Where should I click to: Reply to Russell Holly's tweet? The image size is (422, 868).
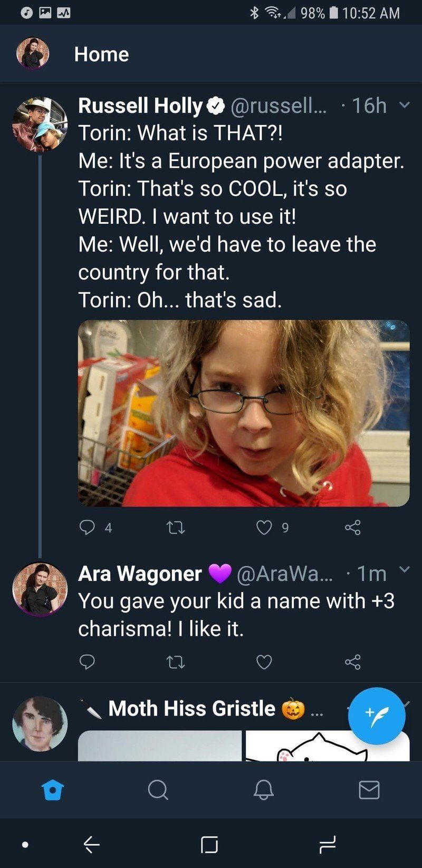pos(87,527)
